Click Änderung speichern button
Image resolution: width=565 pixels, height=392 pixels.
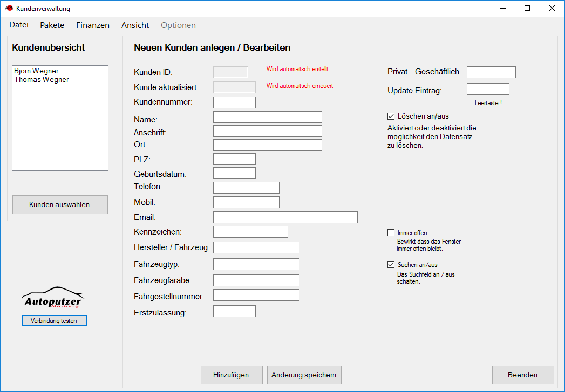click(304, 375)
